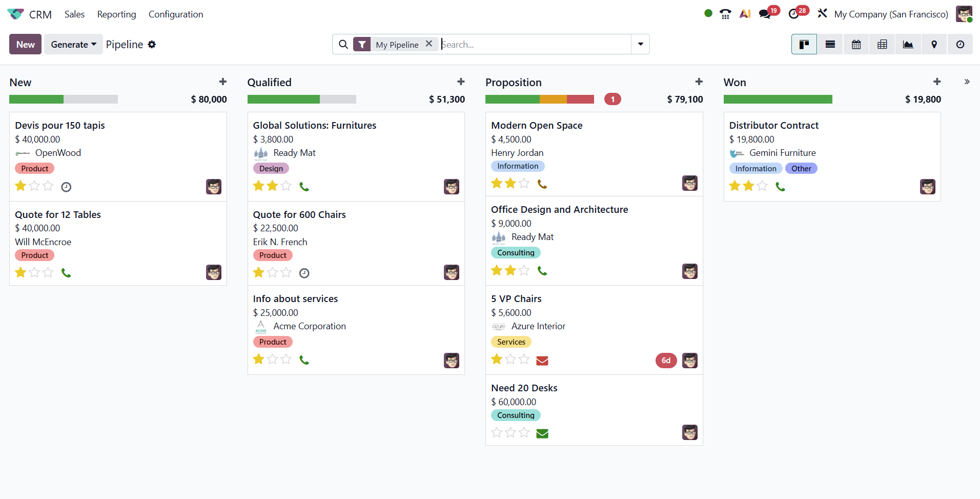The image size is (980, 499).
Task: Open the activity view
Action: [x=961, y=44]
